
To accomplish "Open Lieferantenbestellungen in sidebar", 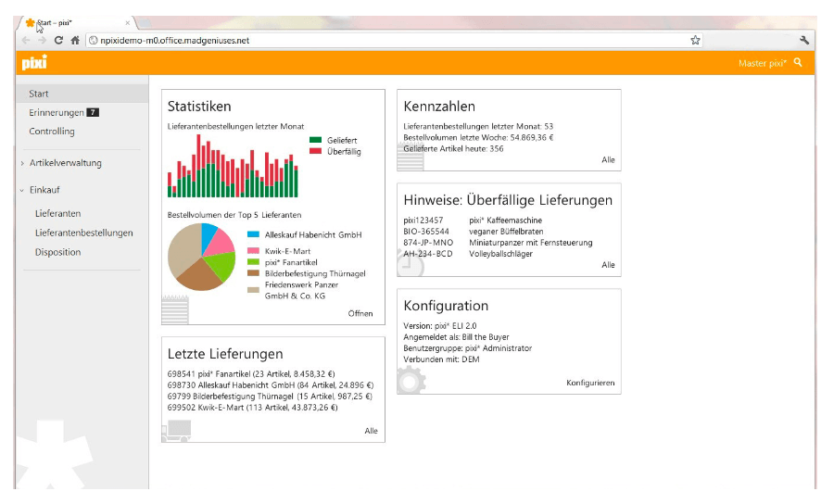I will [x=84, y=233].
